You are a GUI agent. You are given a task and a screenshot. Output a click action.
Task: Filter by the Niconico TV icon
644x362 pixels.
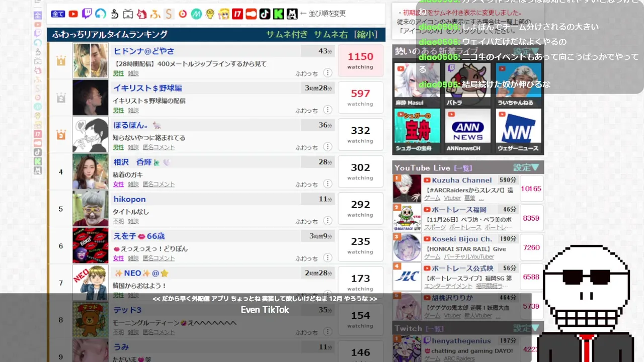[x=128, y=14]
